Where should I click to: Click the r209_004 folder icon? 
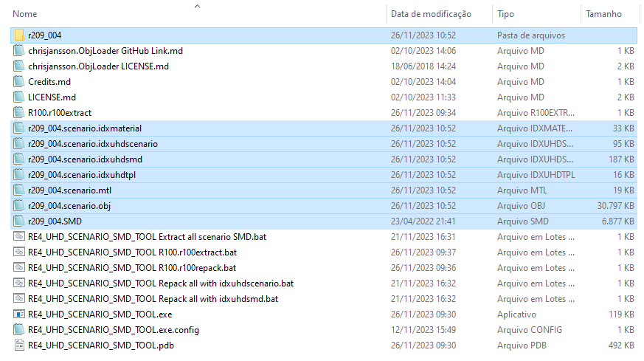19,35
